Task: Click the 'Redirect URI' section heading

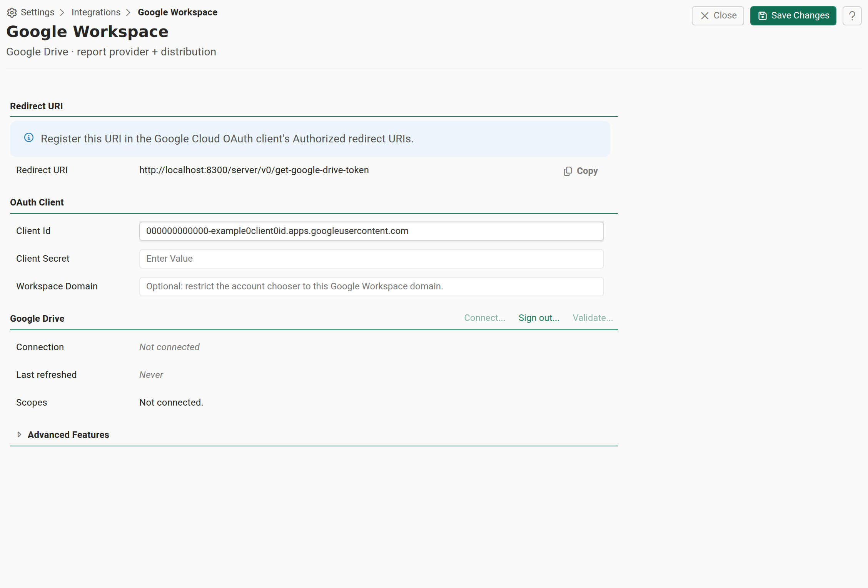Action: tap(37, 106)
